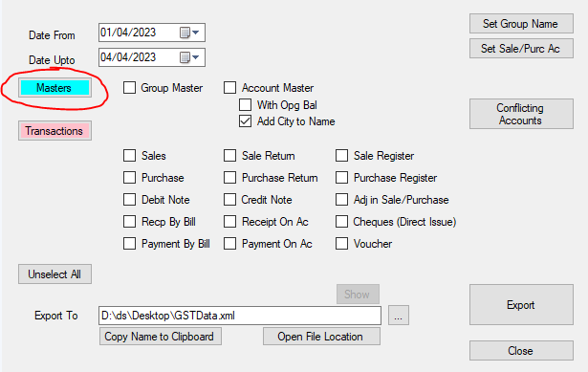Click the cyan Masters button

[x=54, y=88]
